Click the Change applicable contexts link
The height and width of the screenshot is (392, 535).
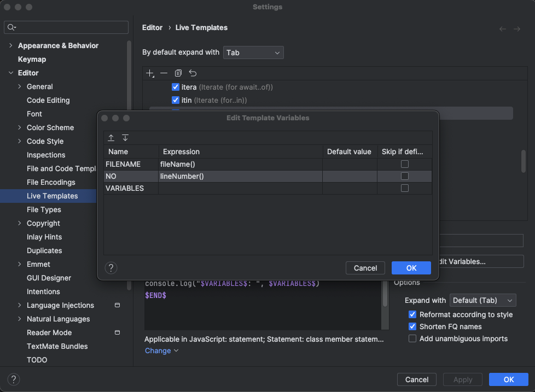coord(161,350)
